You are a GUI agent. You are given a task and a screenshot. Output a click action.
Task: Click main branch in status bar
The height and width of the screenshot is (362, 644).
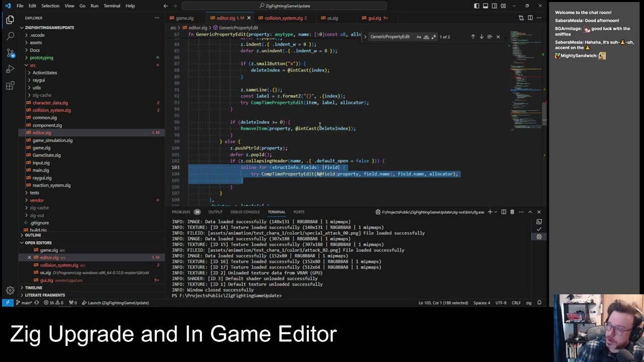pyautogui.click(x=24, y=303)
